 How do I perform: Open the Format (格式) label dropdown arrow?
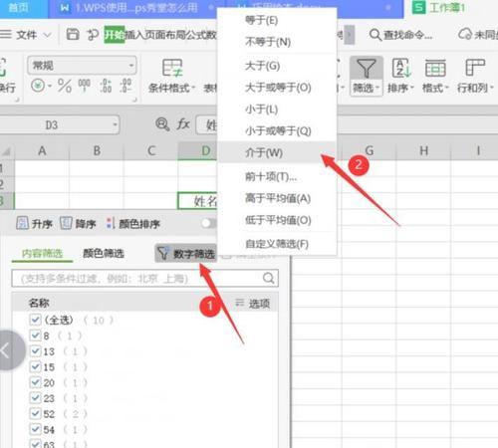pyautogui.click(x=447, y=88)
